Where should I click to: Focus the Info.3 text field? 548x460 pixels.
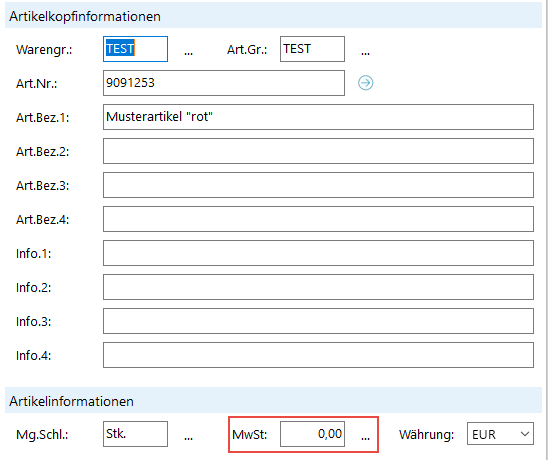click(x=318, y=321)
